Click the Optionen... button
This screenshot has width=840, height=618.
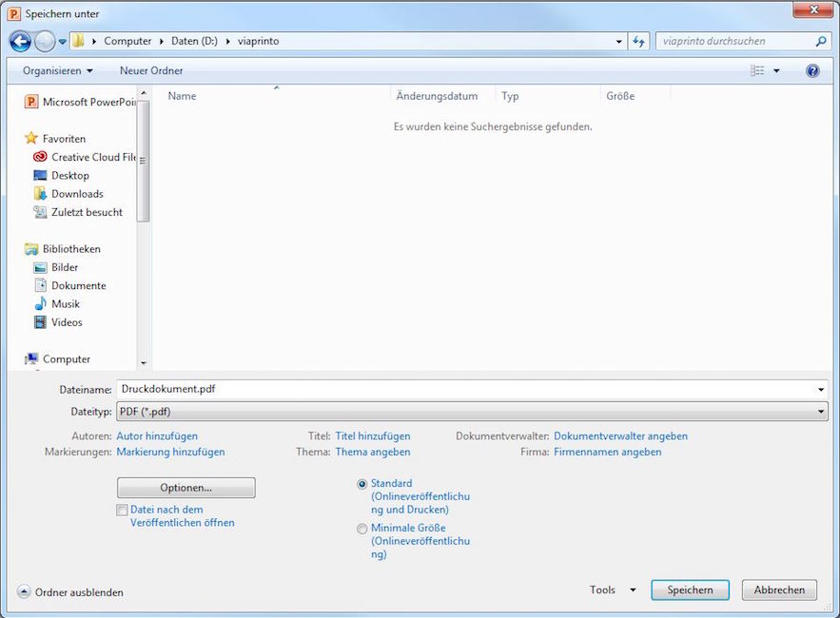coord(186,488)
